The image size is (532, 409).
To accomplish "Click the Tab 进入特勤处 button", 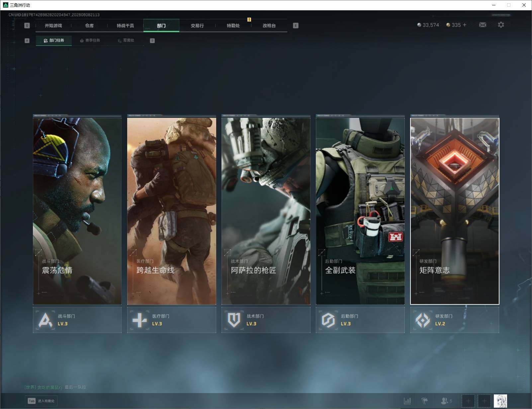I will pos(41,401).
